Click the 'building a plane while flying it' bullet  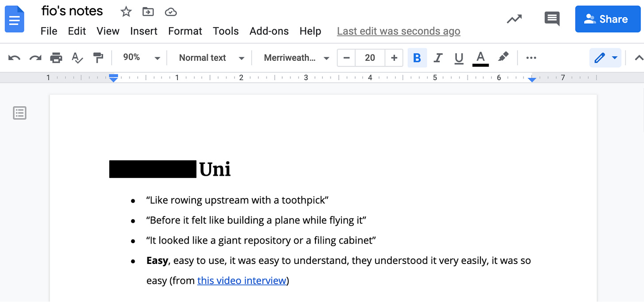[257, 220]
